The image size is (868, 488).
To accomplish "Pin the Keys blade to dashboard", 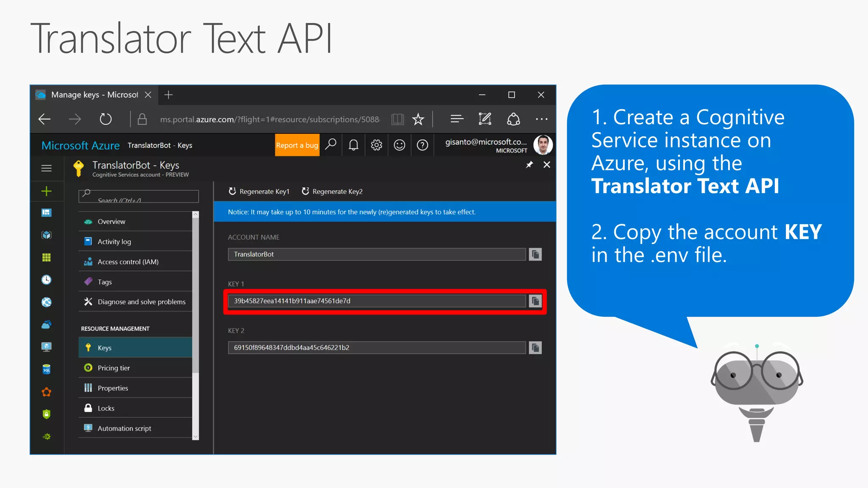I will tap(529, 165).
